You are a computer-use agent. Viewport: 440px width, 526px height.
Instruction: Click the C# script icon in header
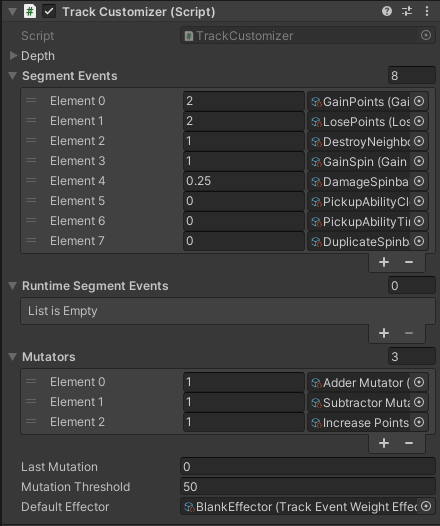30,11
